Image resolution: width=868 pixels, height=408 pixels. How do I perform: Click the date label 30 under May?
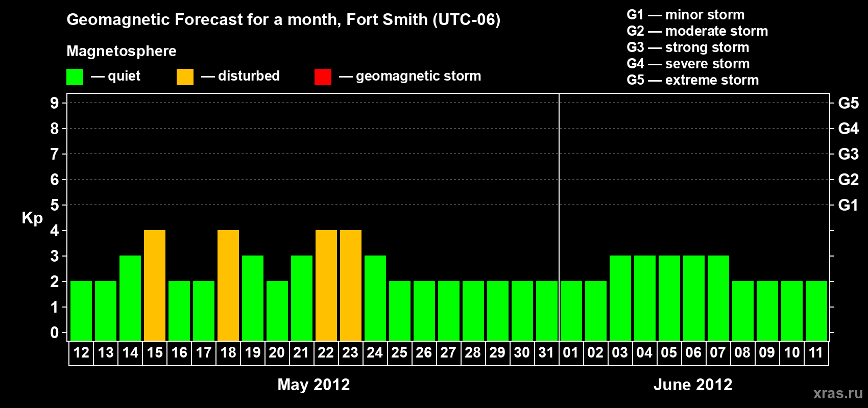coord(522,353)
